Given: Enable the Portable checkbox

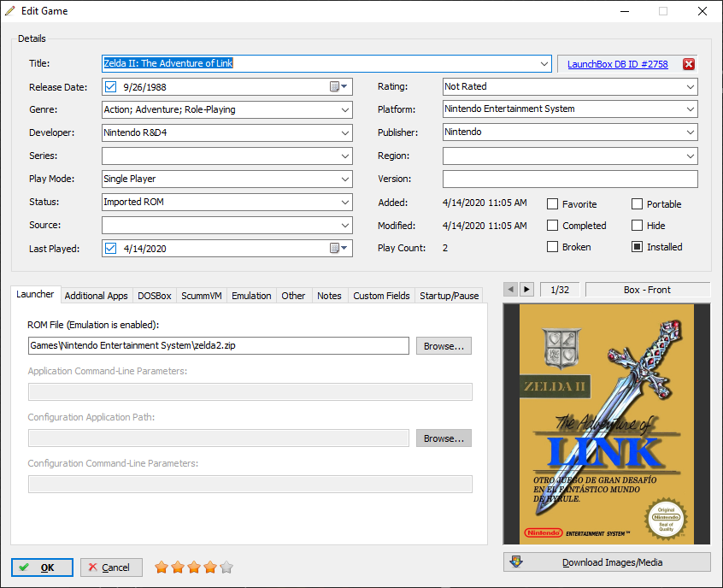Looking at the screenshot, I should pos(637,204).
